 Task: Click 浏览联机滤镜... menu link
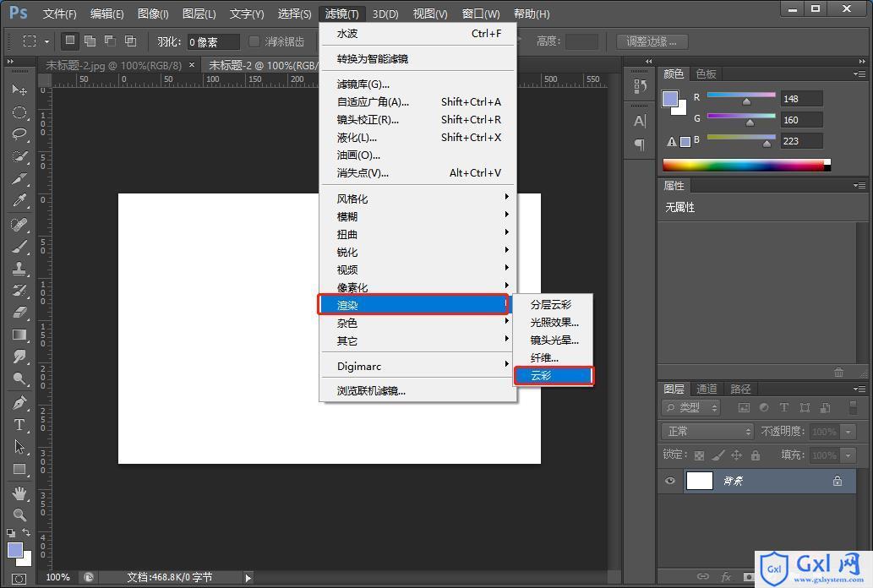[x=417, y=391]
